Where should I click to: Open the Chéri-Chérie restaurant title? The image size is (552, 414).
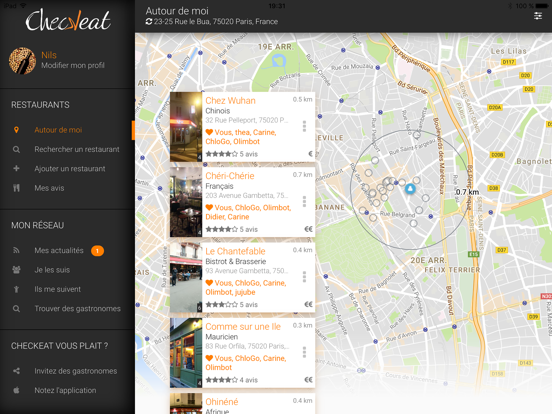(x=230, y=176)
